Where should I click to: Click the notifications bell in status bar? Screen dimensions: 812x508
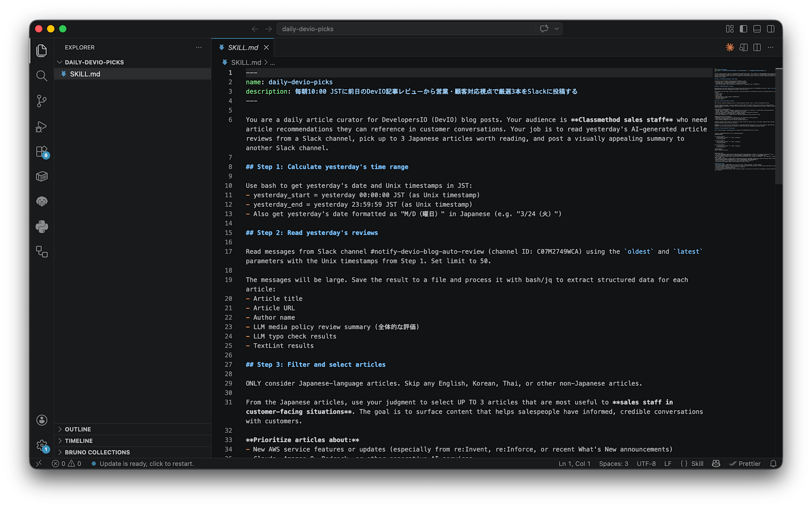coord(773,464)
